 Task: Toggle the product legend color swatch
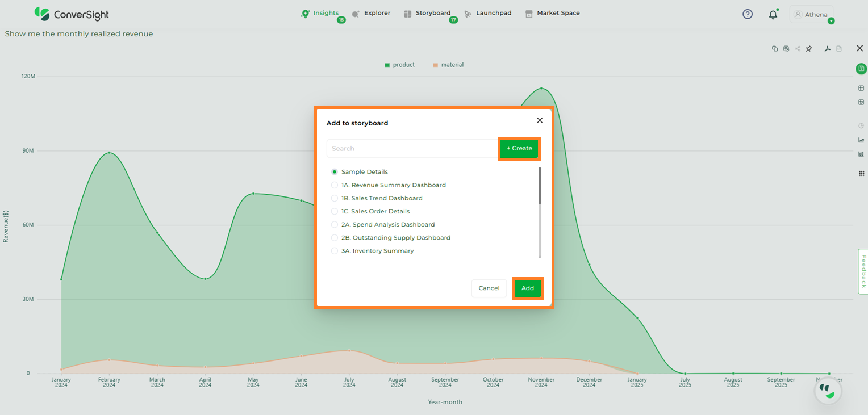pos(387,65)
